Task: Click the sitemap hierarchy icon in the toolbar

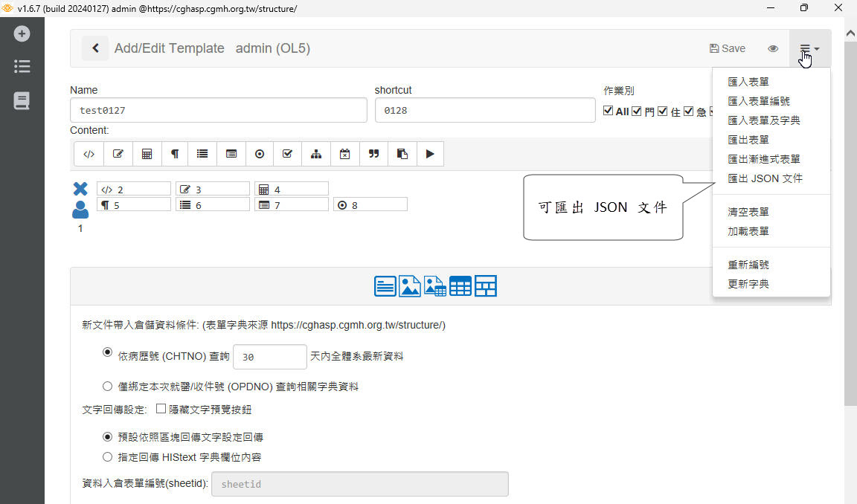Action: [x=316, y=154]
